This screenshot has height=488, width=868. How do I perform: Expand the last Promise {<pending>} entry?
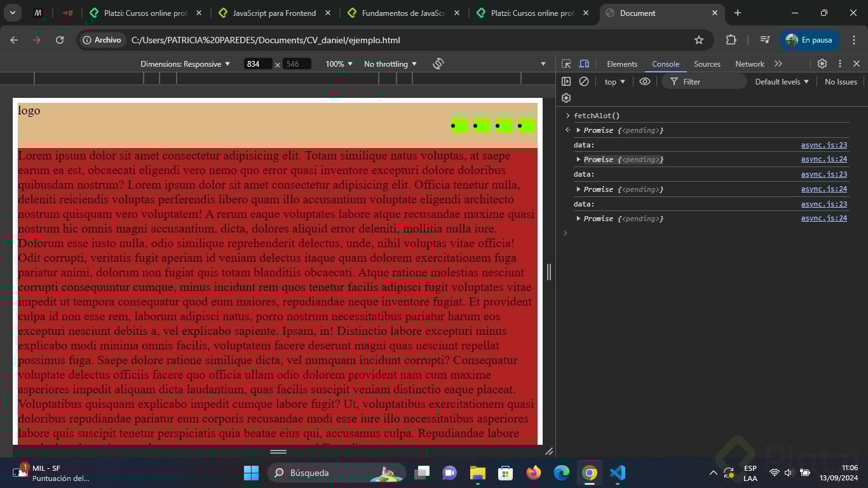coord(579,219)
